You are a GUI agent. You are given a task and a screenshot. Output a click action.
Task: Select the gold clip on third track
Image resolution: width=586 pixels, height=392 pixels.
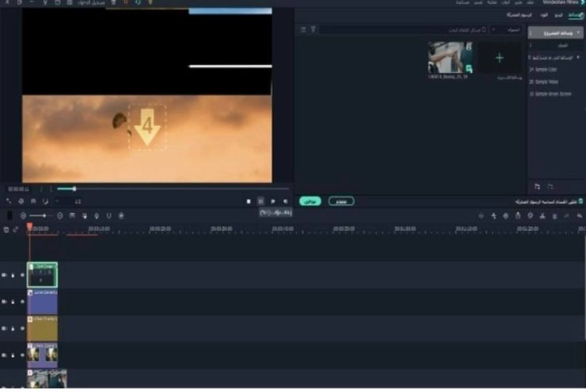[x=42, y=329]
